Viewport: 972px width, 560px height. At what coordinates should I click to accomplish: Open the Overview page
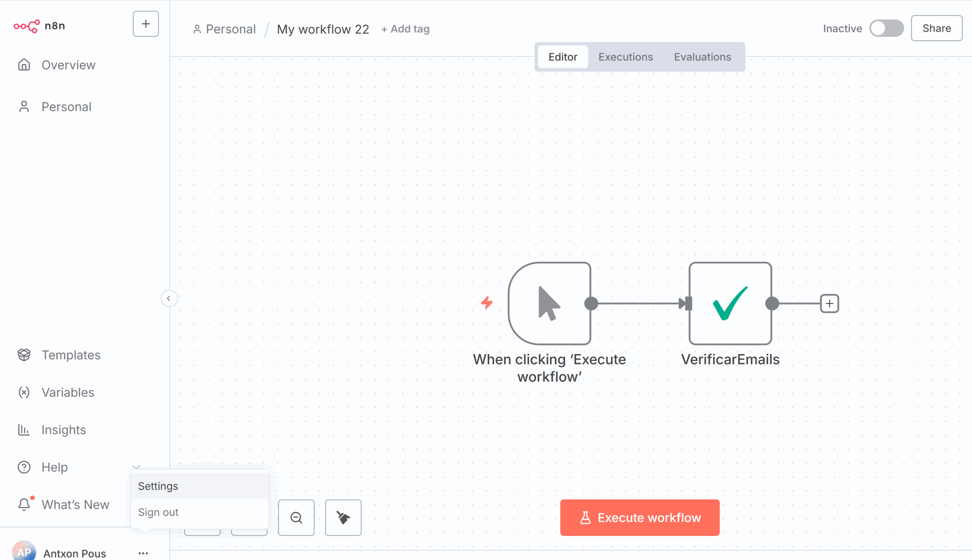pos(68,65)
